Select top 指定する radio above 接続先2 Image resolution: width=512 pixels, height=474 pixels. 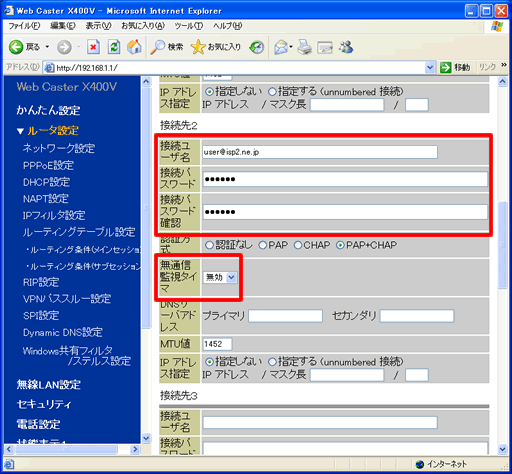point(272,91)
